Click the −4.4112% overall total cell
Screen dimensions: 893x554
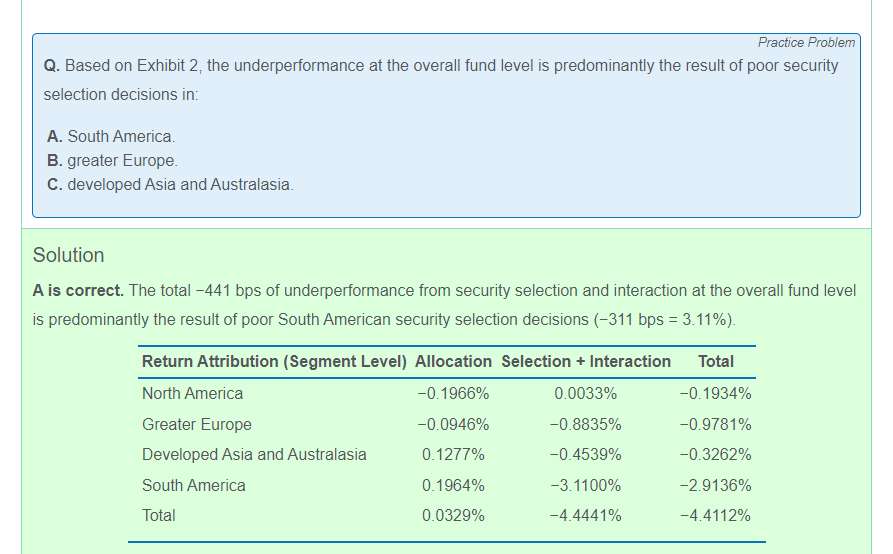[x=715, y=515]
